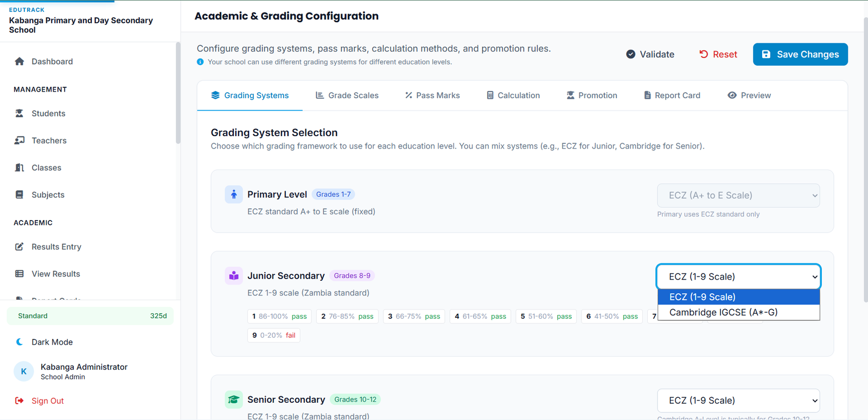Collapse the Junior Secondary grading system dropdown
This screenshot has height=420, width=868.
click(738, 277)
